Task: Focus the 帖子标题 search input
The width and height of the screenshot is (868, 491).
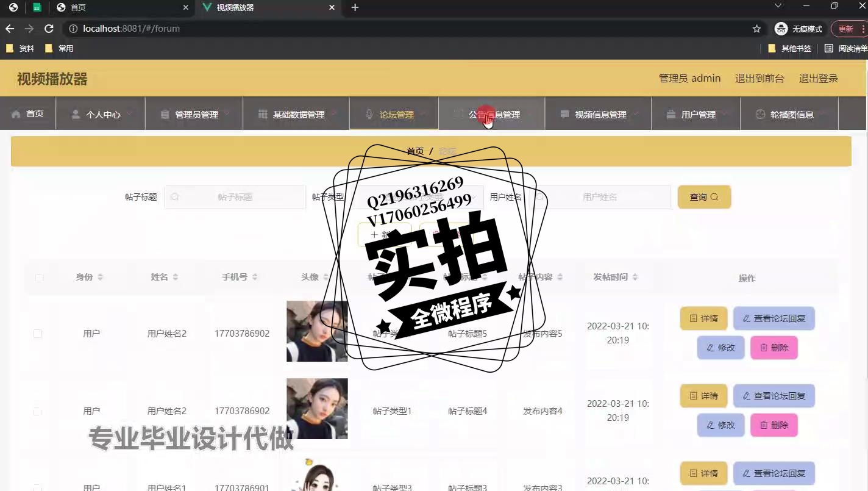Action: point(235,197)
